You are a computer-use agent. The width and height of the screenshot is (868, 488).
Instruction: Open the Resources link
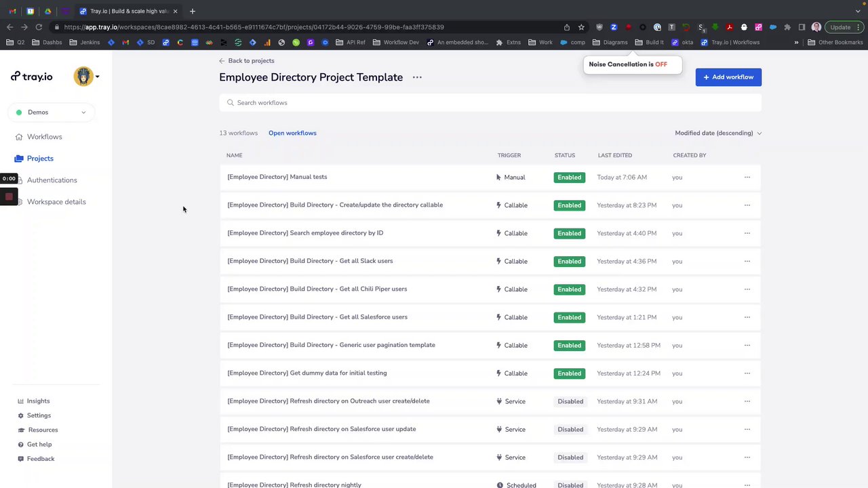(x=43, y=430)
